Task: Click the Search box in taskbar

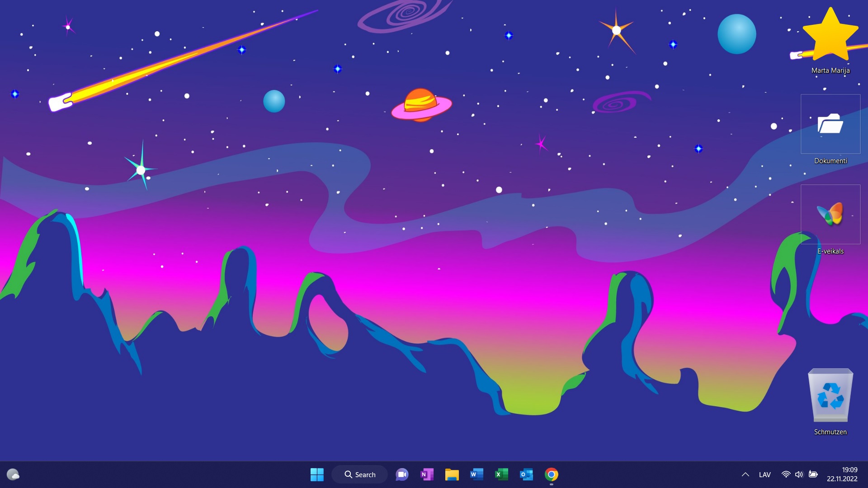Action: [x=360, y=474]
